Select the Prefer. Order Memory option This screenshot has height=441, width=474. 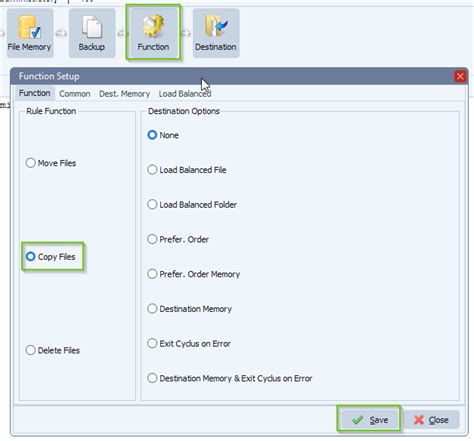pos(194,274)
